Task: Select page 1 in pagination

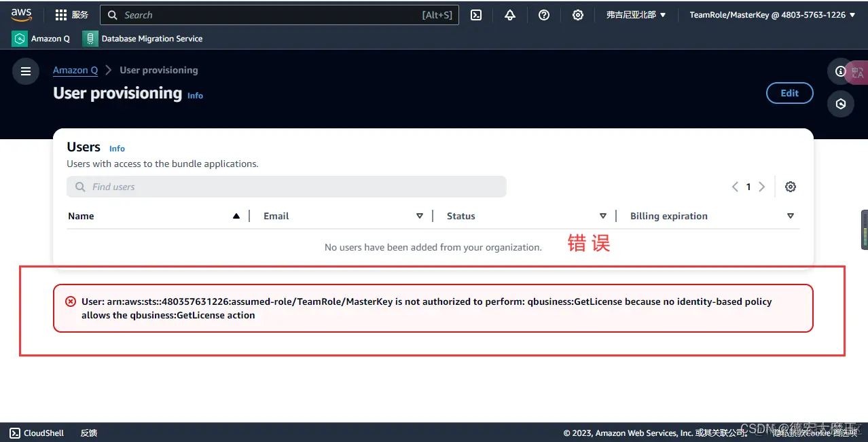Action: 748,187
